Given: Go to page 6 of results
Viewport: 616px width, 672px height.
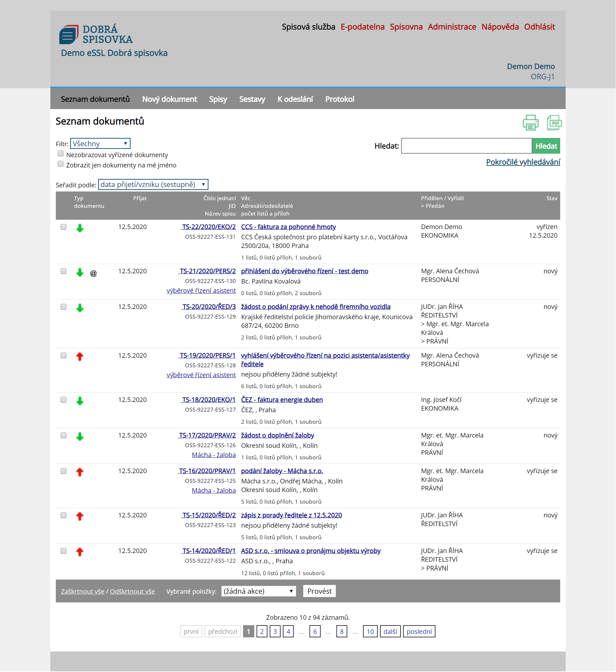Looking at the screenshot, I should 315,632.
